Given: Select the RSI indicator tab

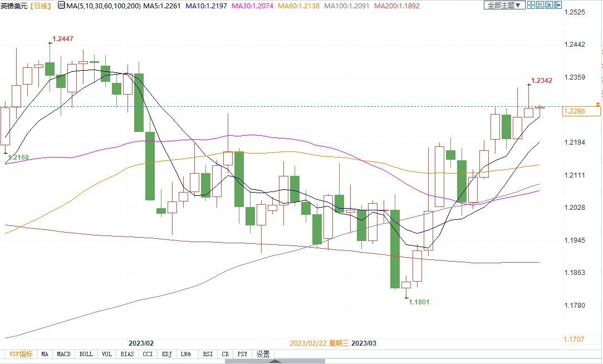Looking at the screenshot, I should [208, 354].
